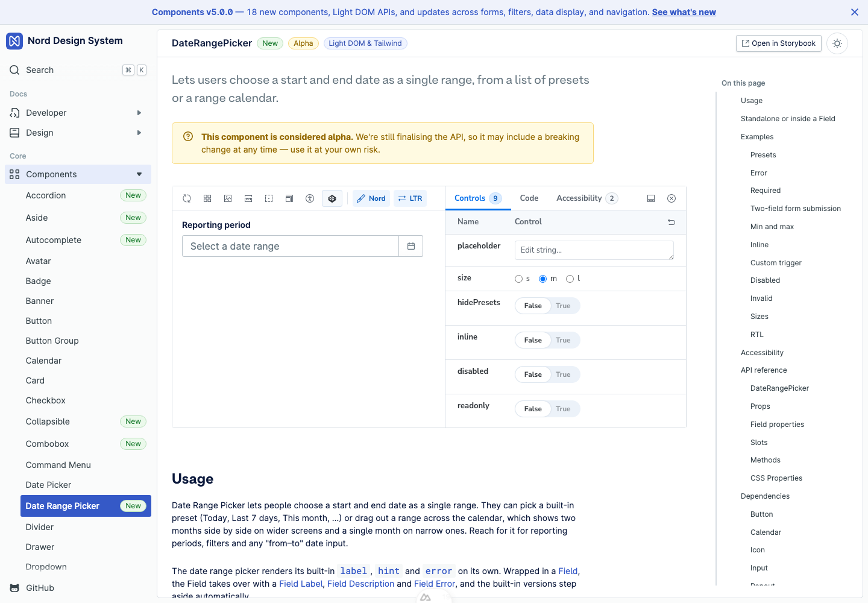Click the Search magnifier icon in sidebar
The height and width of the screenshot is (603, 868).
click(x=14, y=70)
